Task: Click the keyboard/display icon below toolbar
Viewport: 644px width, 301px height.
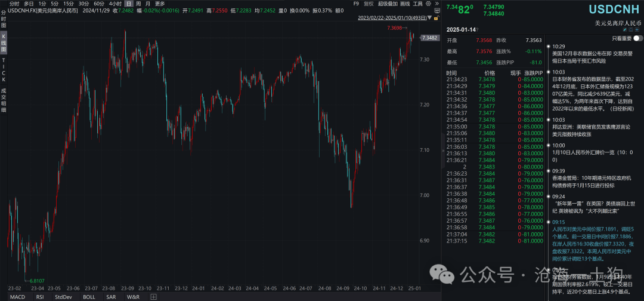Action: (437, 11)
